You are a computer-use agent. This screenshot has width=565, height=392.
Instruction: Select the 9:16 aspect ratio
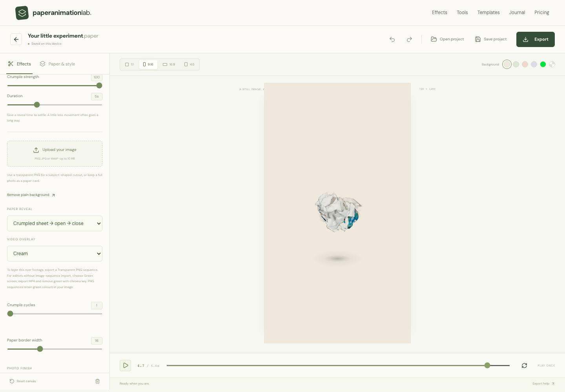pyautogui.click(x=148, y=64)
